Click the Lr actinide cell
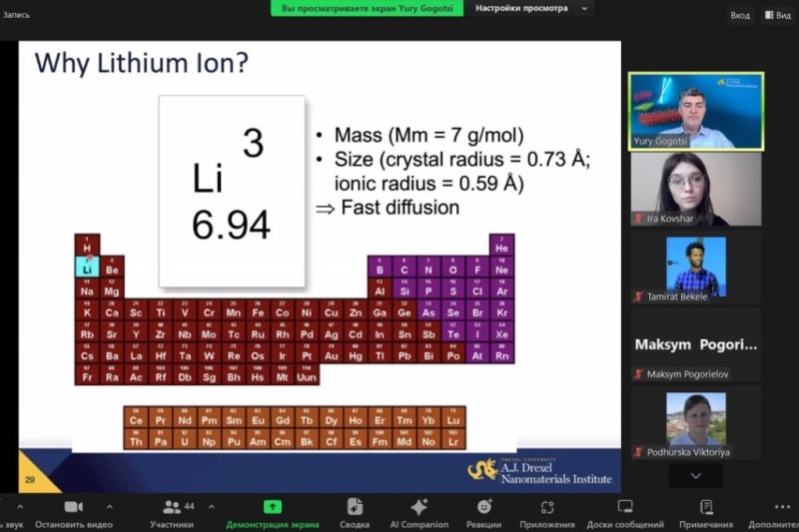This screenshot has height=532, width=799. (x=453, y=438)
